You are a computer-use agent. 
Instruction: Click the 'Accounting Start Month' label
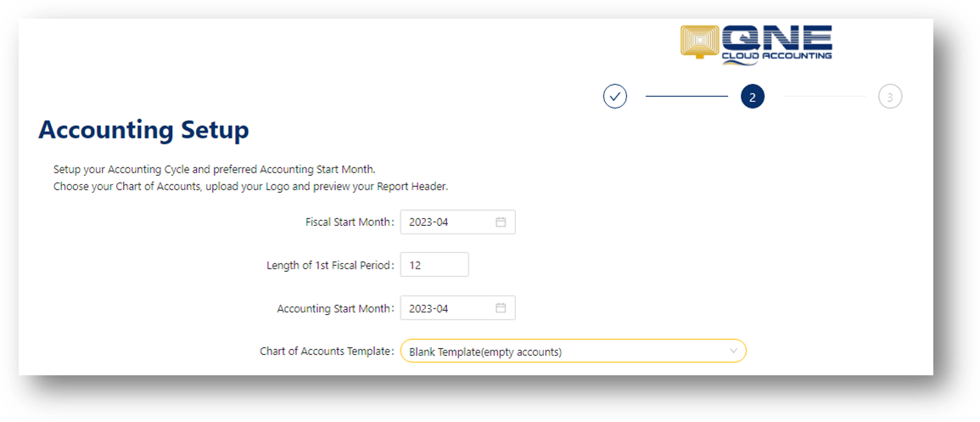(336, 308)
